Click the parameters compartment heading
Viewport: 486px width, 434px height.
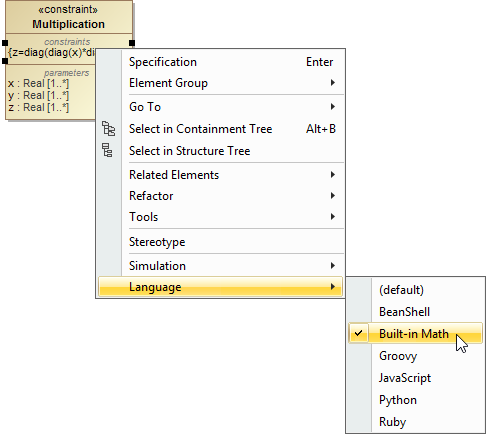(x=67, y=73)
